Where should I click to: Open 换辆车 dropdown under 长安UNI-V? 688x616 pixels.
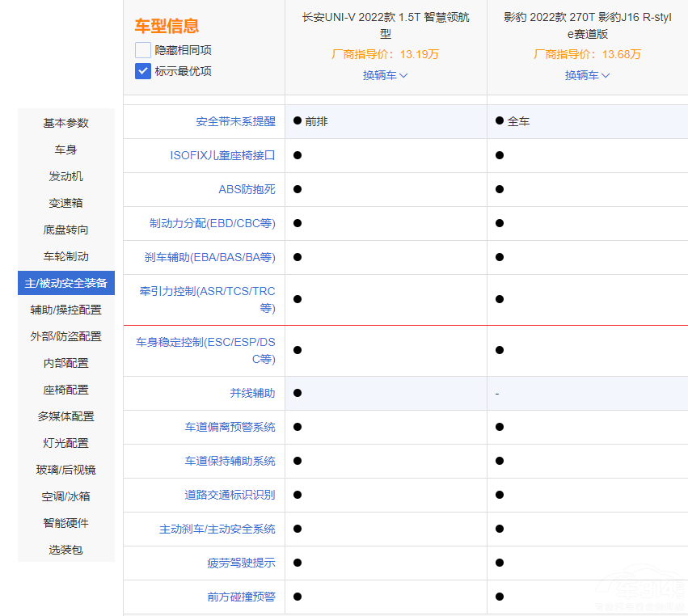coord(385,75)
